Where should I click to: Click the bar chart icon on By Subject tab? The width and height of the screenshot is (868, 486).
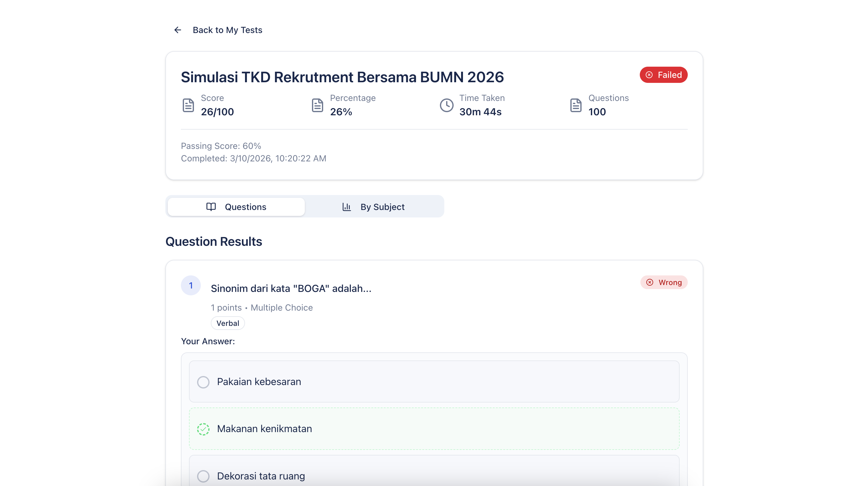pyautogui.click(x=347, y=207)
